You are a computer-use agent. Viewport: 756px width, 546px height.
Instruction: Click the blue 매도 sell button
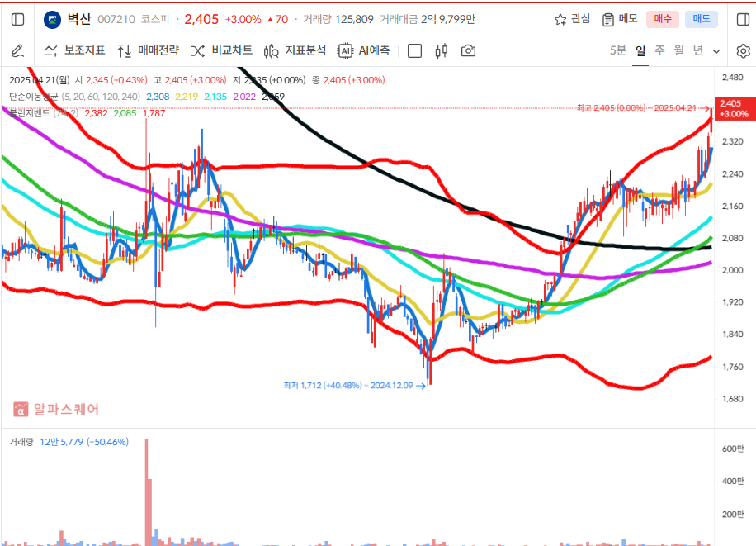[701, 19]
